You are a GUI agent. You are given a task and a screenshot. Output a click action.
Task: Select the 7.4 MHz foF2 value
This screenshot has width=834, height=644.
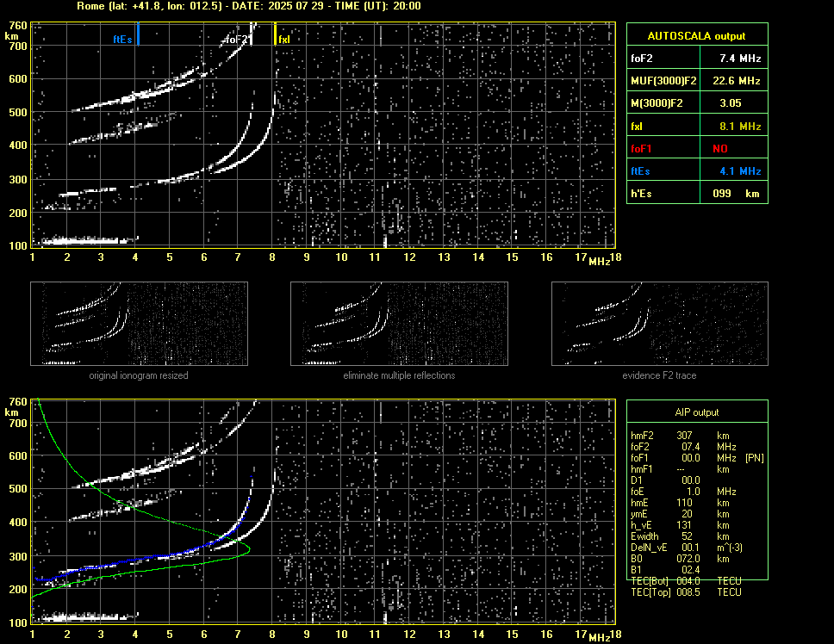tap(740, 59)
